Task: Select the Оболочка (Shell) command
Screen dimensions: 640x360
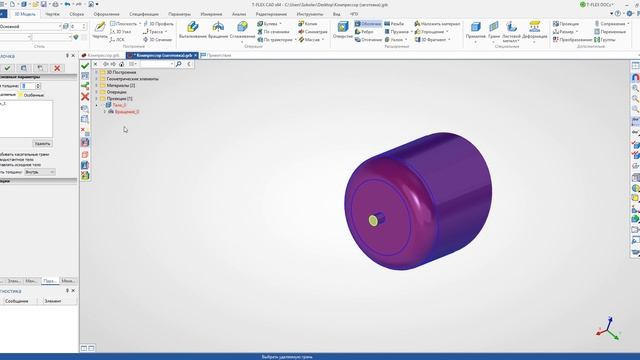Action: coord(368,24)
